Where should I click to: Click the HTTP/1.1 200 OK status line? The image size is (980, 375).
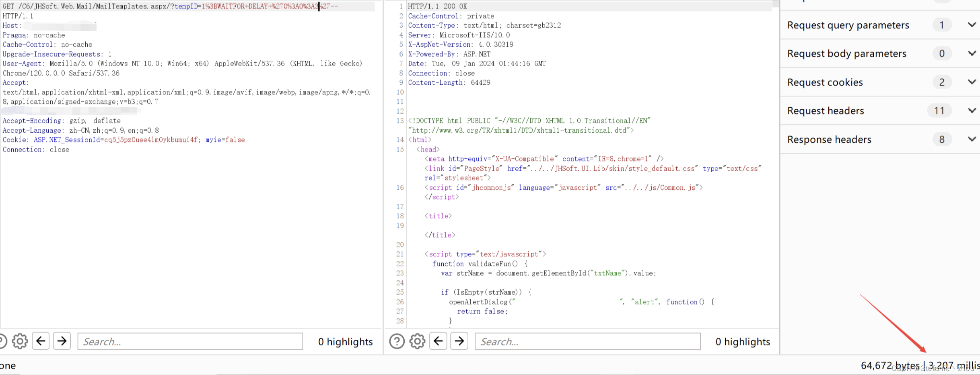(x=437, y=6)
